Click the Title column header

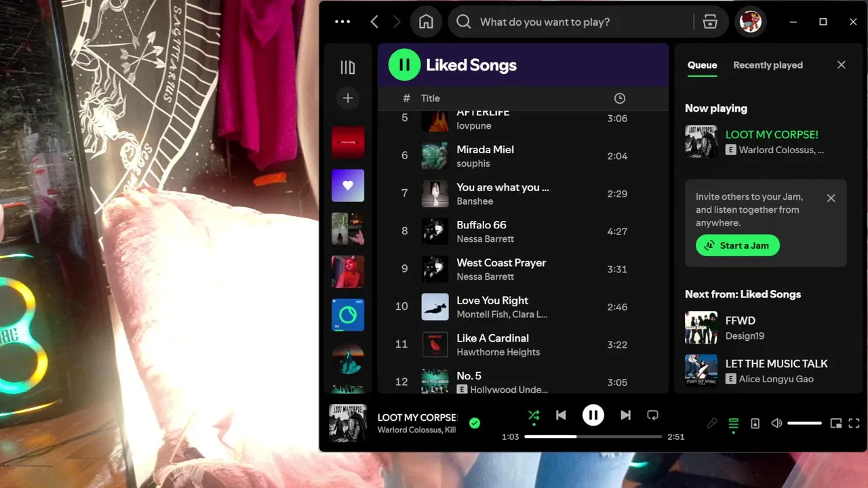(431, 98)
